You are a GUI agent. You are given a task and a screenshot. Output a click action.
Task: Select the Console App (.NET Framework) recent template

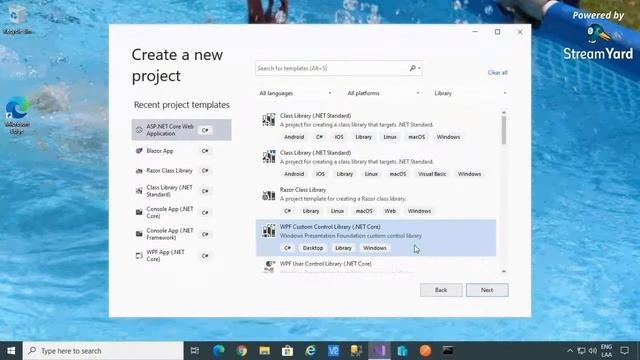coord(181,234)
